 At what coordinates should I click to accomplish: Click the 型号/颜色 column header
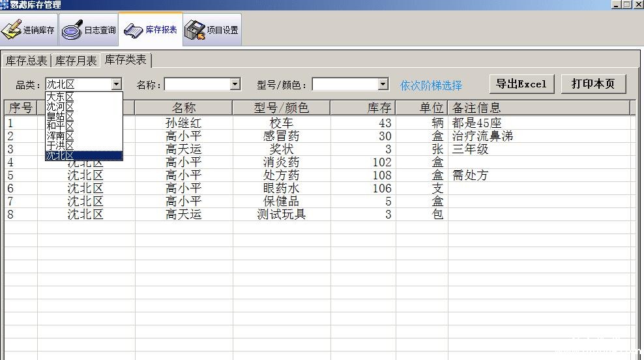[x=282, y=108]
